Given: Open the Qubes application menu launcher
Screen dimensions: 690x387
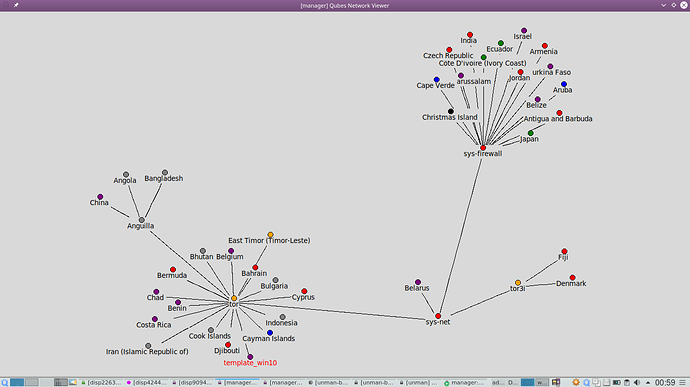Looking at the screenshot, I should coord(4,383).
